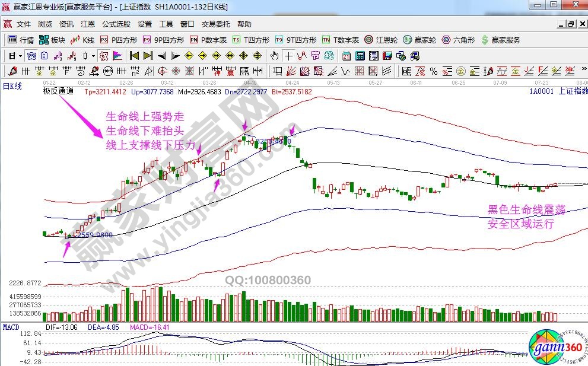Toggle the crosshair cursor mode

coord(288,56)
